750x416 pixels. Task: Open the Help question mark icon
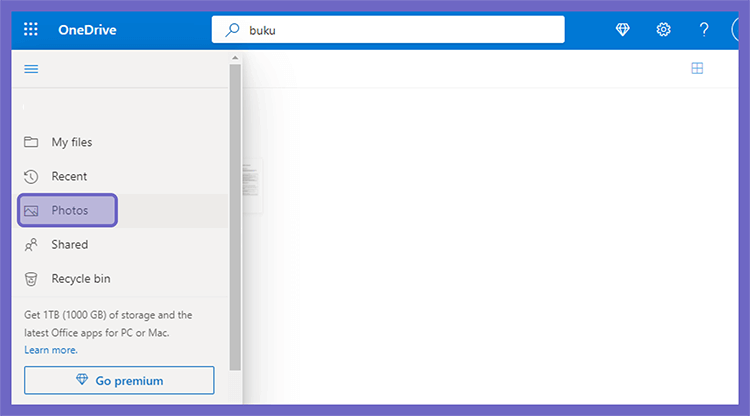[704, 30]
